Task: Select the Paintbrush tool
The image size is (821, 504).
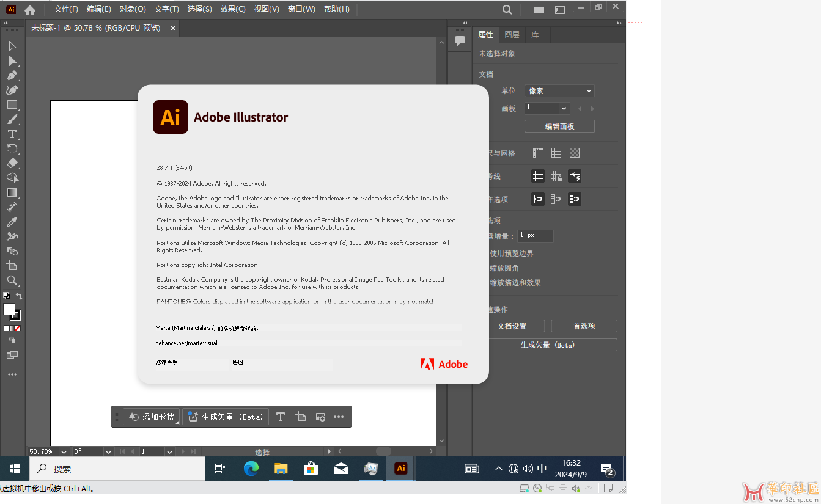Action: pos(12,119)
